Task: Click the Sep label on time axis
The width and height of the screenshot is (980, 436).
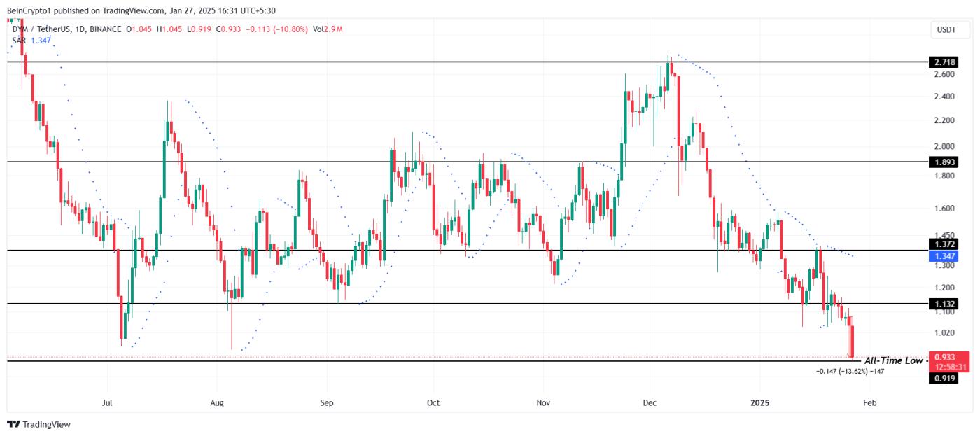Action: coord(325,403)
